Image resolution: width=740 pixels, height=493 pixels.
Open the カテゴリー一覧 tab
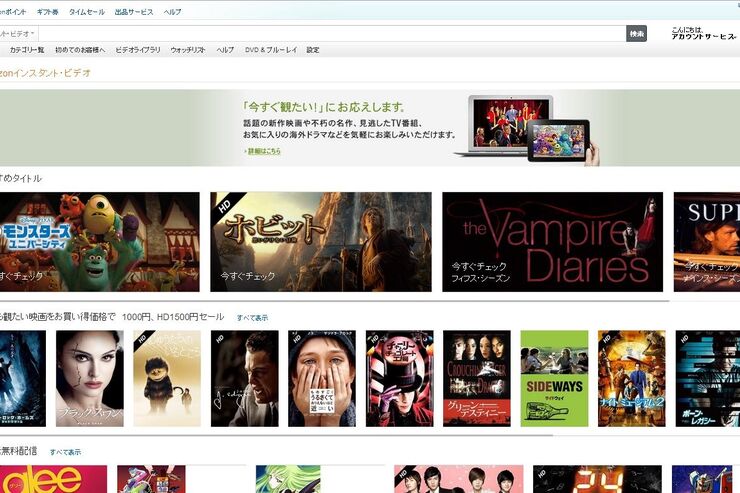tap(27, 50)
